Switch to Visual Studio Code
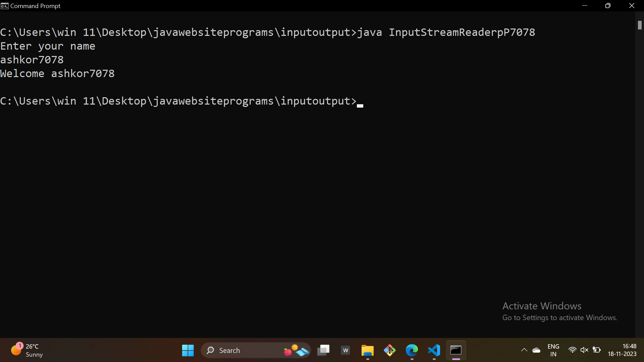The image size is (644, 362). coord(434,350)
